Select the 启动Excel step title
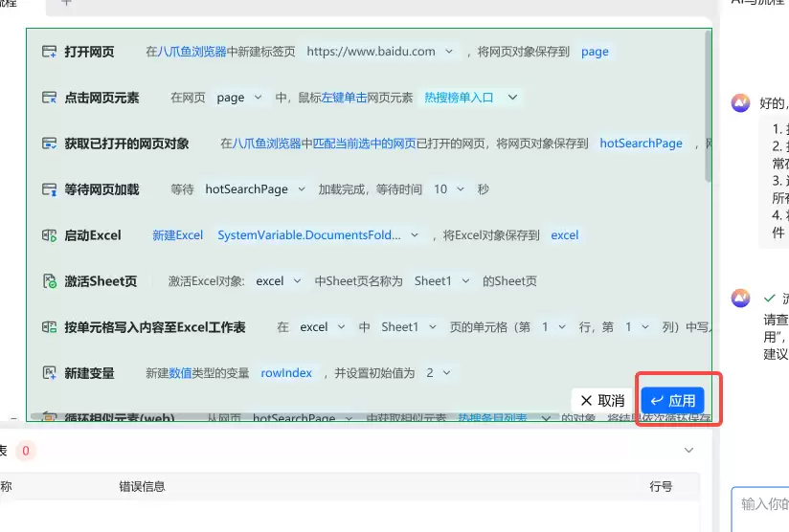This screenshot has height=532, width=789. click(x=93, y=235)
